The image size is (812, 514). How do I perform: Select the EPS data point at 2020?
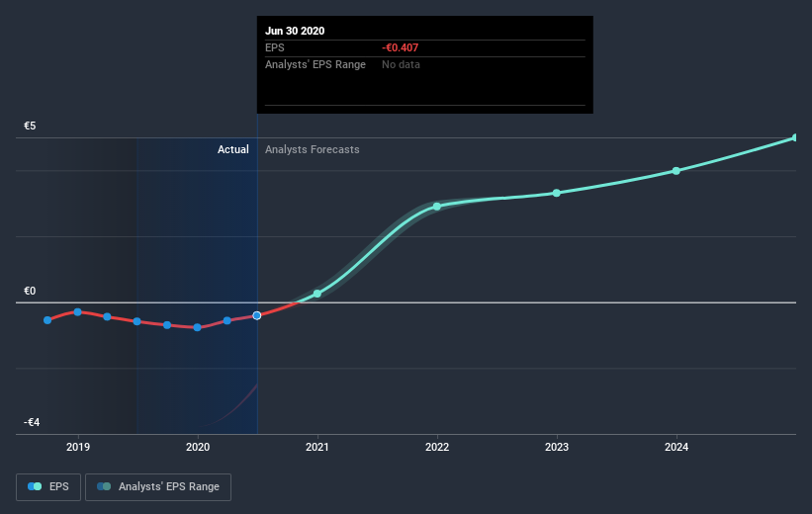(x=197, y=327)
